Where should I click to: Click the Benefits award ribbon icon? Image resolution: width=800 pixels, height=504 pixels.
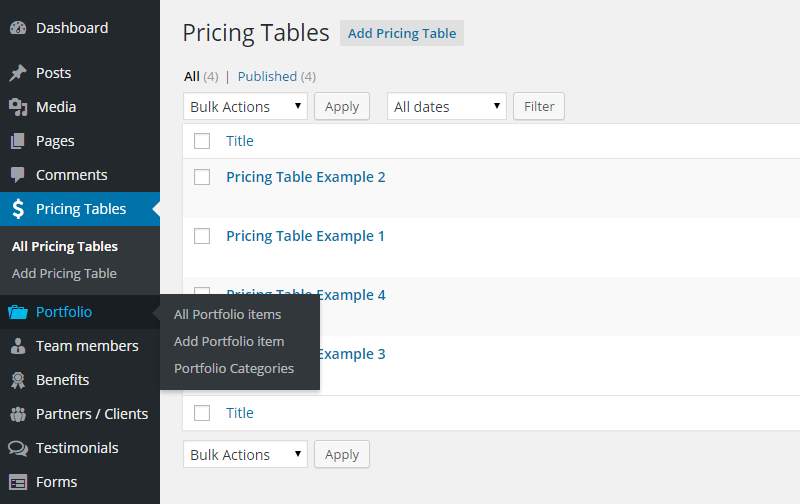click(17, 380)
